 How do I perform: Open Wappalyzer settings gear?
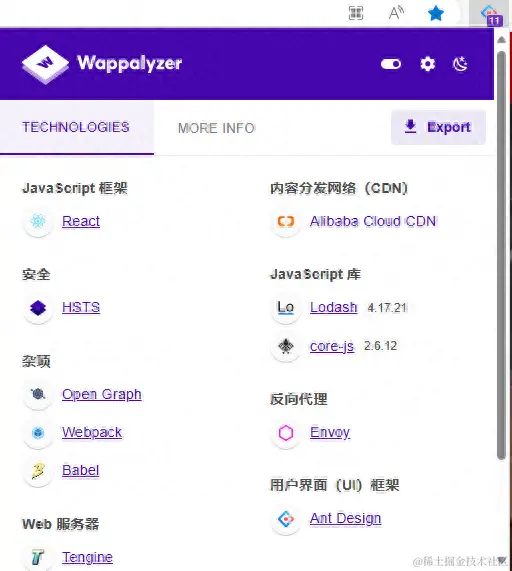click(x=428, y=64)
